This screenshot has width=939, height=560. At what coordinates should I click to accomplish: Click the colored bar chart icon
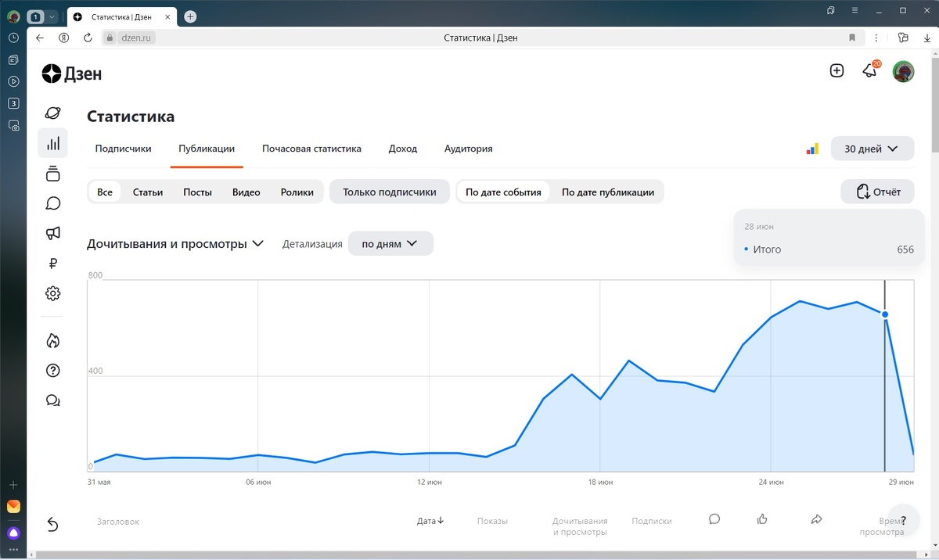(x=812, y=149)
